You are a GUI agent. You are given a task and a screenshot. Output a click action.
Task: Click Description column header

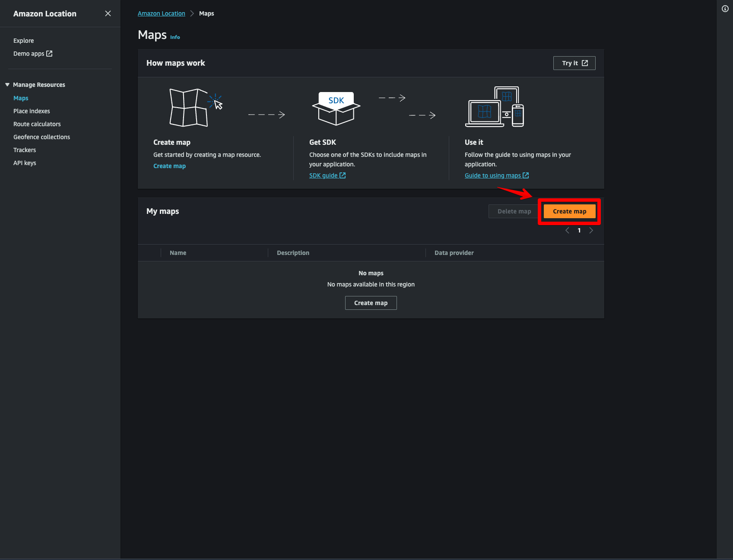coord(293,253)
